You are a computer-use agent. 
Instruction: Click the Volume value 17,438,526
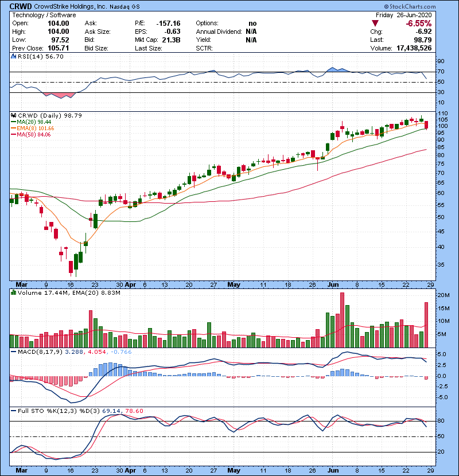click(414, 48)
